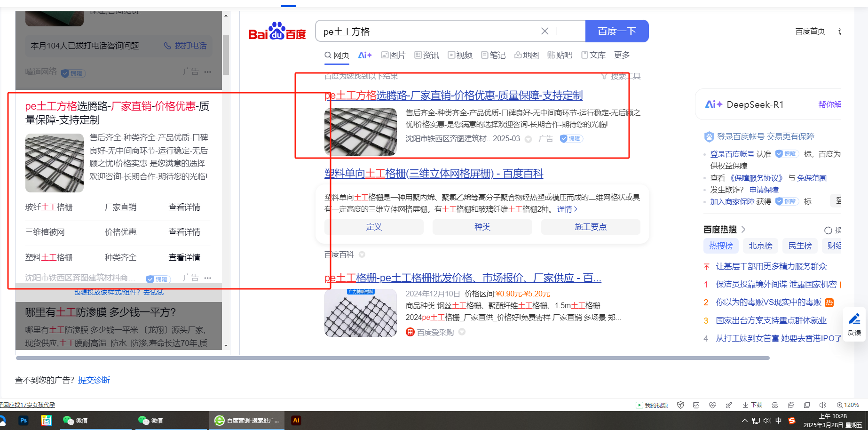868x430 pixels.
Task: Toggle the Chinese input mode indicator
Action: coord(778,421)
